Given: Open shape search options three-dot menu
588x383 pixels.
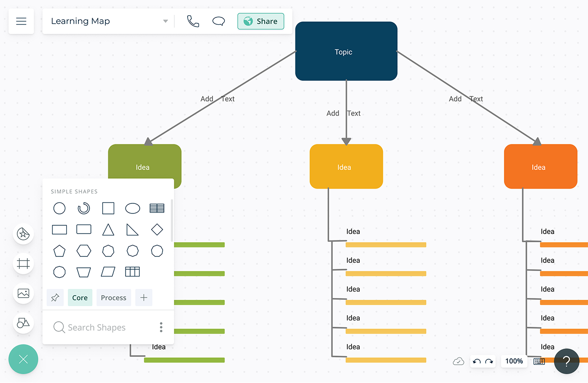Looking at the screenshot, I should [161, 327].
